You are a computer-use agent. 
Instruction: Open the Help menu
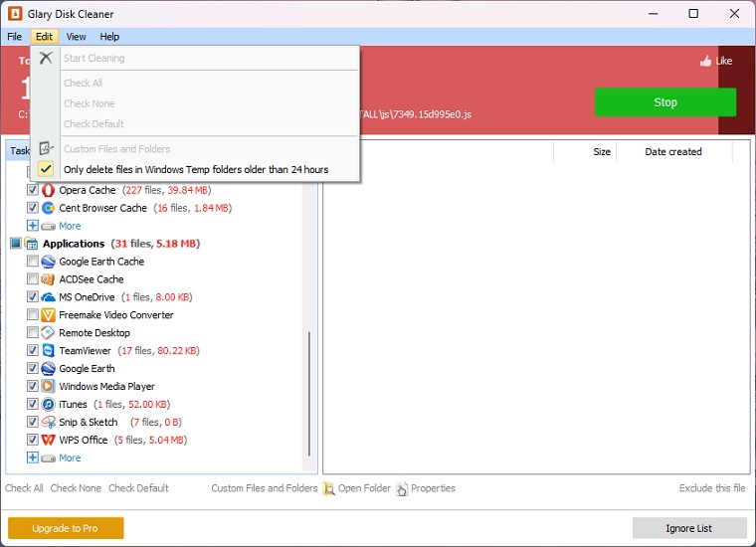tap(109, 37)
